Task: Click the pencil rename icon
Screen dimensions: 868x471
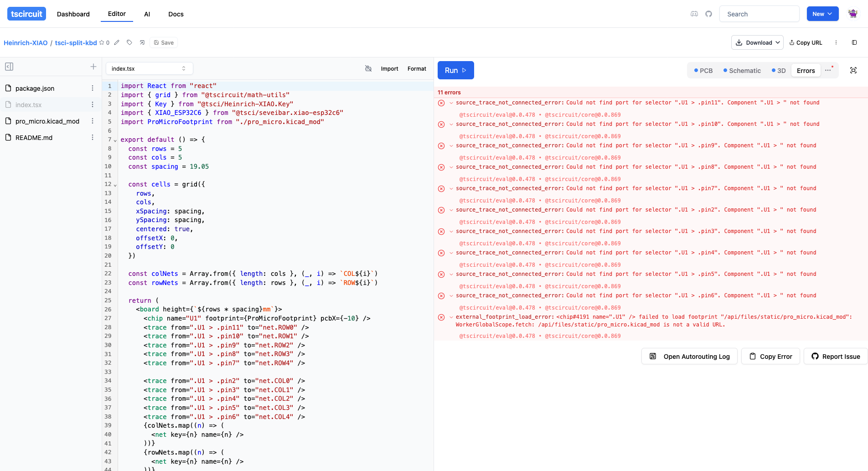Action: coord(117,42)
